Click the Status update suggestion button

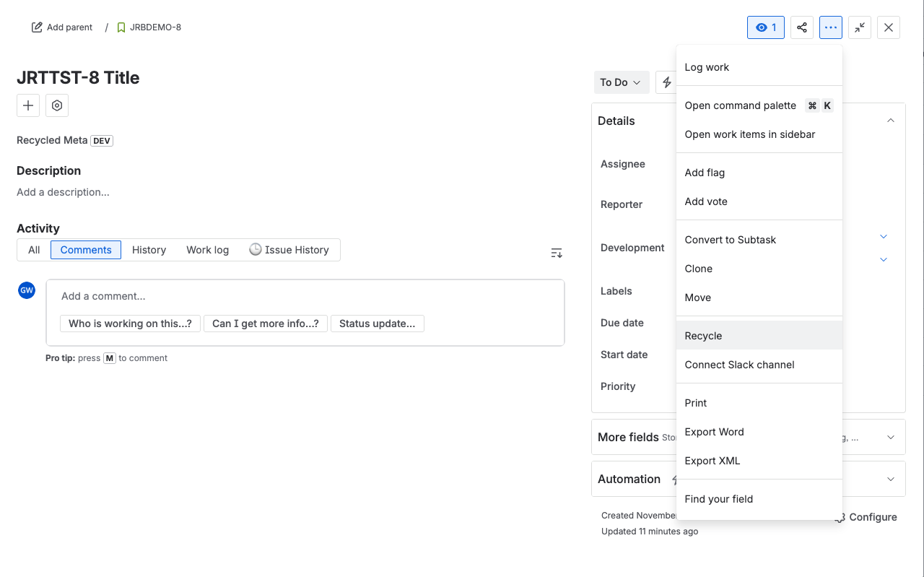[377, 324]
